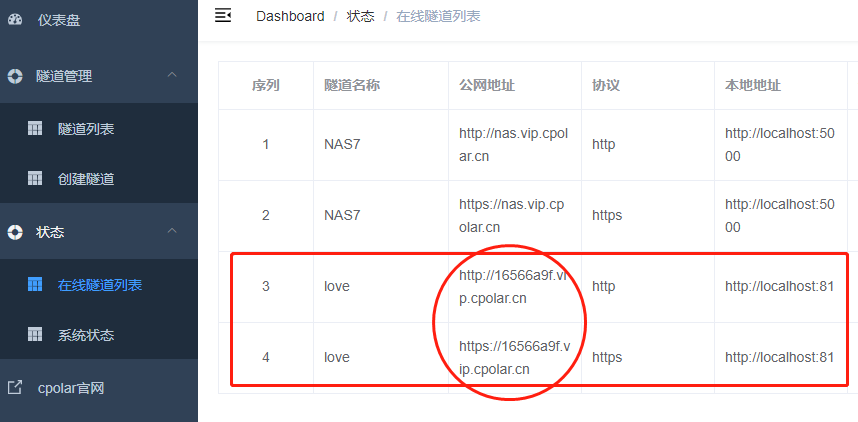This screenshot has height=422, width=858.
Task: Click love name in row 4
Action: click(337, 357)
